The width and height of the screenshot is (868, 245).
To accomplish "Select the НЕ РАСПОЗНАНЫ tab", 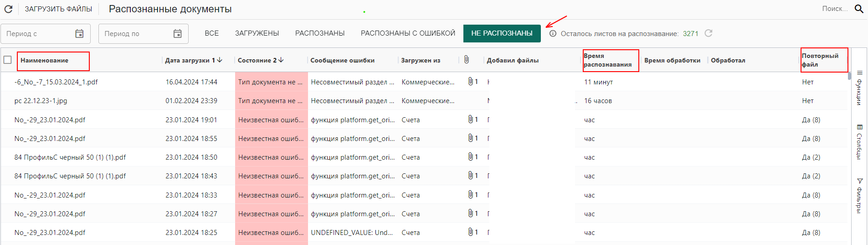I will tap(502, 33).
